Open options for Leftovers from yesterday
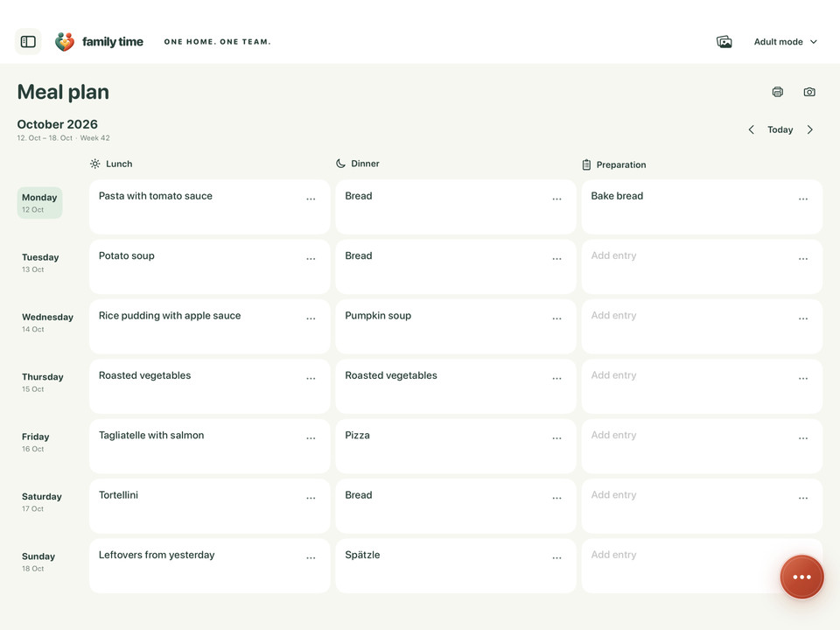Image resolution: width=840 pixels, height=630 pixels. (311, 558)
